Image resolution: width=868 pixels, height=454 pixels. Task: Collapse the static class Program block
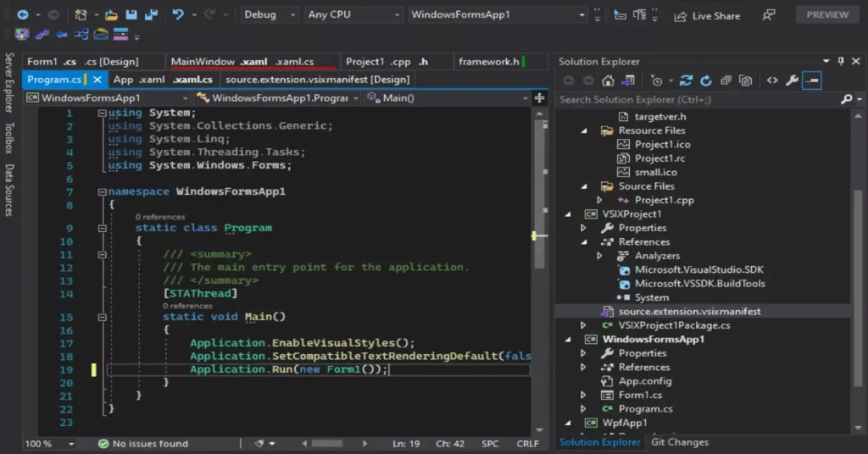(102, 228)
